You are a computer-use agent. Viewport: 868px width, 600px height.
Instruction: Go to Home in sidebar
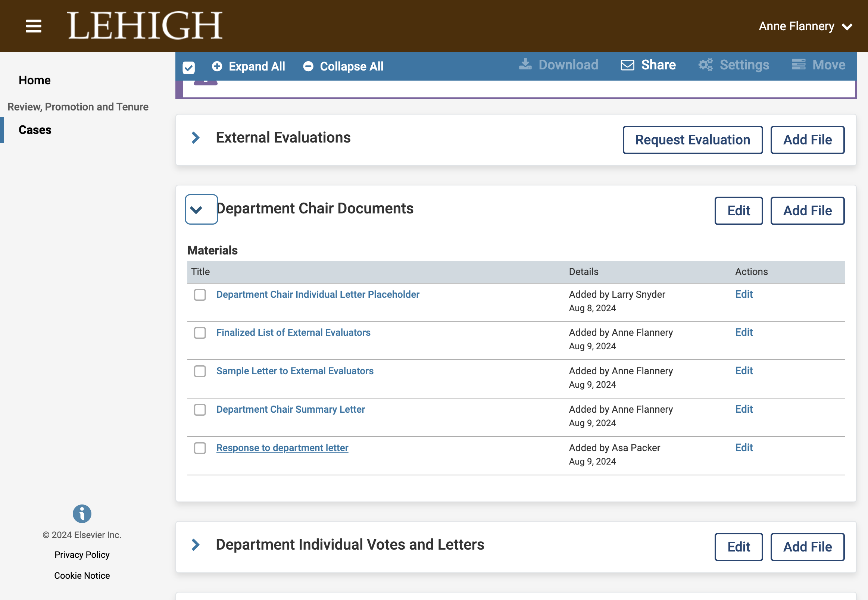35,80
